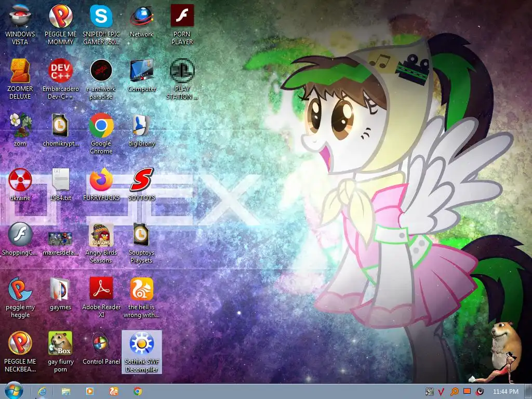Click the orange magnifier tray icon
Screen dimensions: 532x399
point(454,392)
